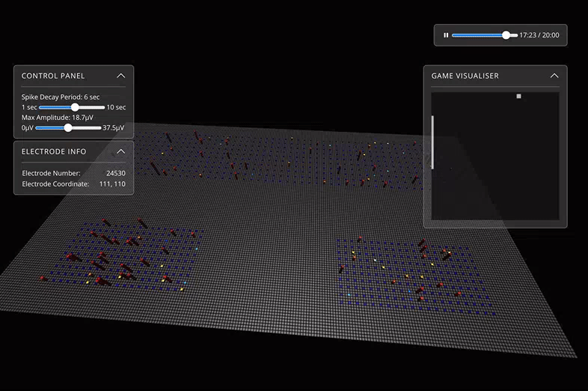Click the Max Amplitude slider handle
588x391 pixels.
click(x=68, y=127)
